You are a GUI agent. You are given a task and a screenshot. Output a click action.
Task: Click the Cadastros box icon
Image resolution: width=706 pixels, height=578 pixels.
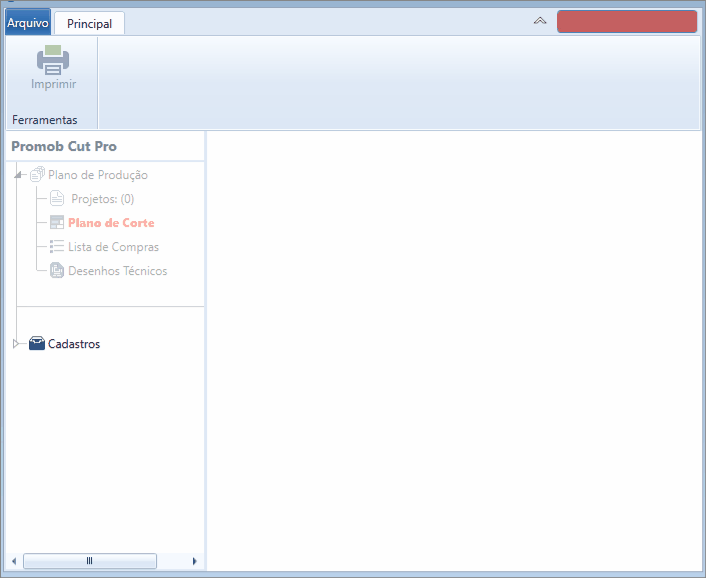click(x=37, y=343)
